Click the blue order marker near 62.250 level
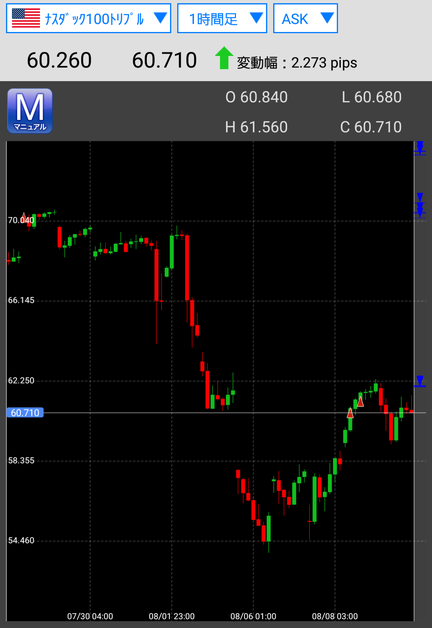The height and width of the screenshot is (628, 432). (x=420, y=381)
